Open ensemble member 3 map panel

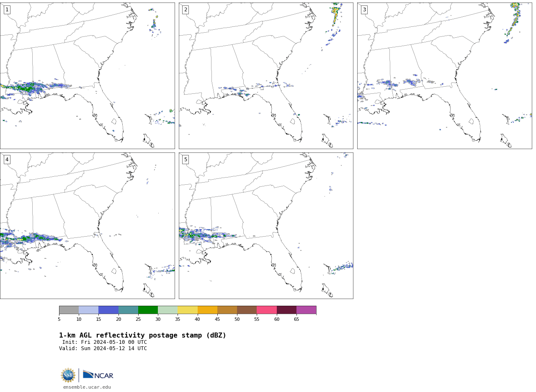point(445,76)
